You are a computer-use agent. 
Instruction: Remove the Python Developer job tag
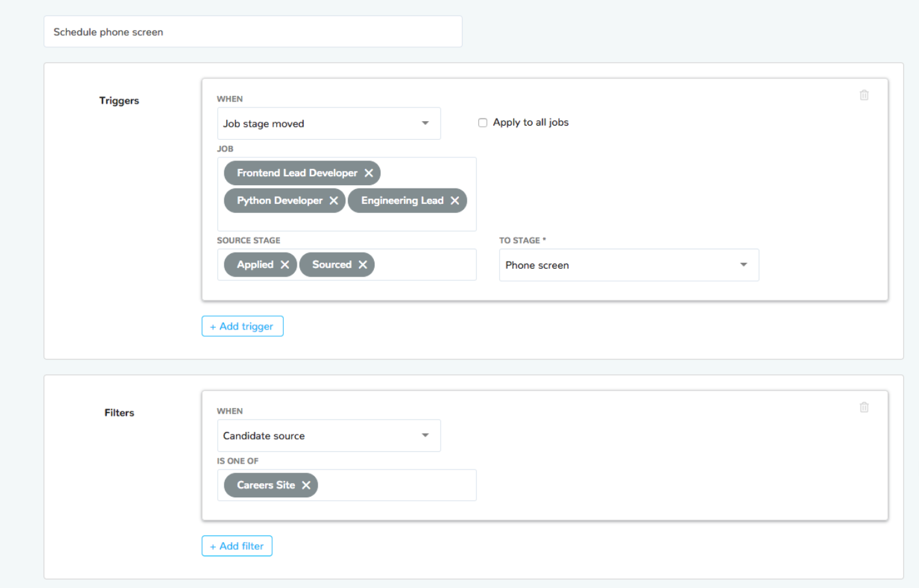coord(334,201)
